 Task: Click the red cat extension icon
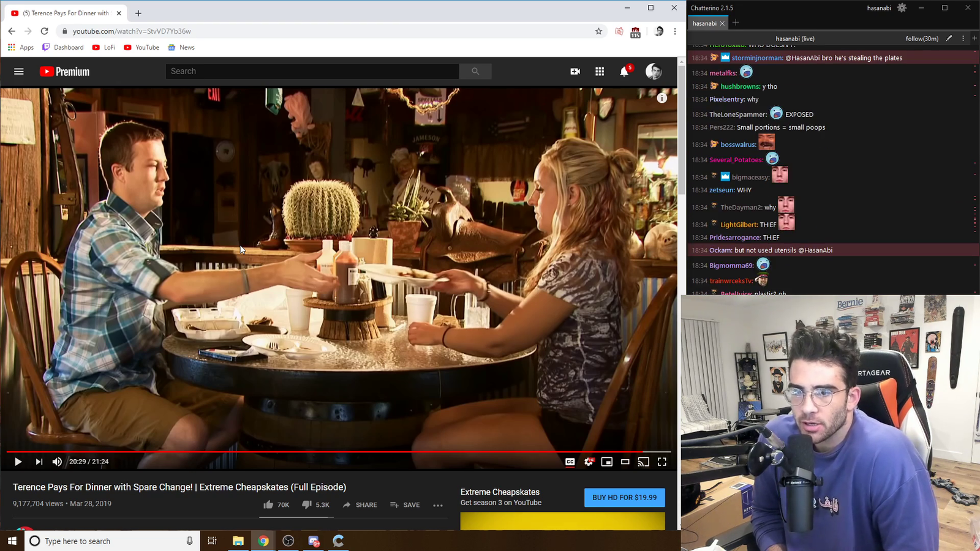click(x=619, y=31)
